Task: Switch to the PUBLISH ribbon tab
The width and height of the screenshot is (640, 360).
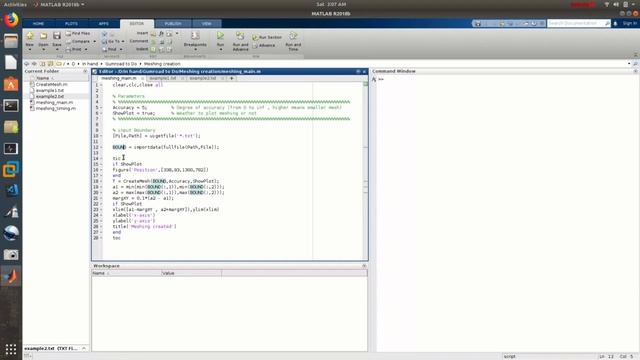Action: coord(173,24)
